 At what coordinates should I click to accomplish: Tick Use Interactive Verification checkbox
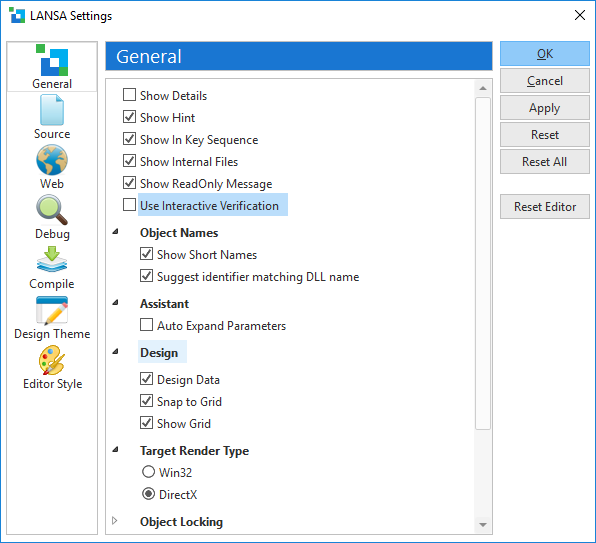click(x=129, y=204)
